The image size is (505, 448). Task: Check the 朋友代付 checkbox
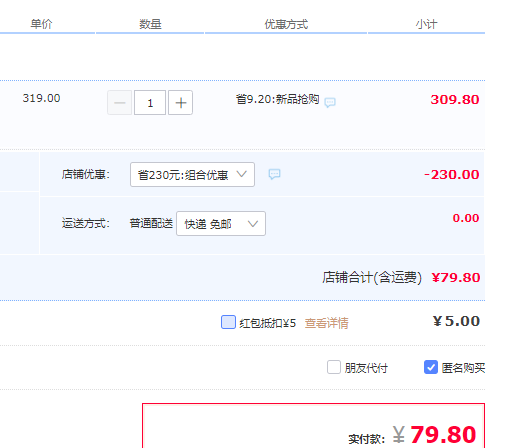click(x=334, y=367)
